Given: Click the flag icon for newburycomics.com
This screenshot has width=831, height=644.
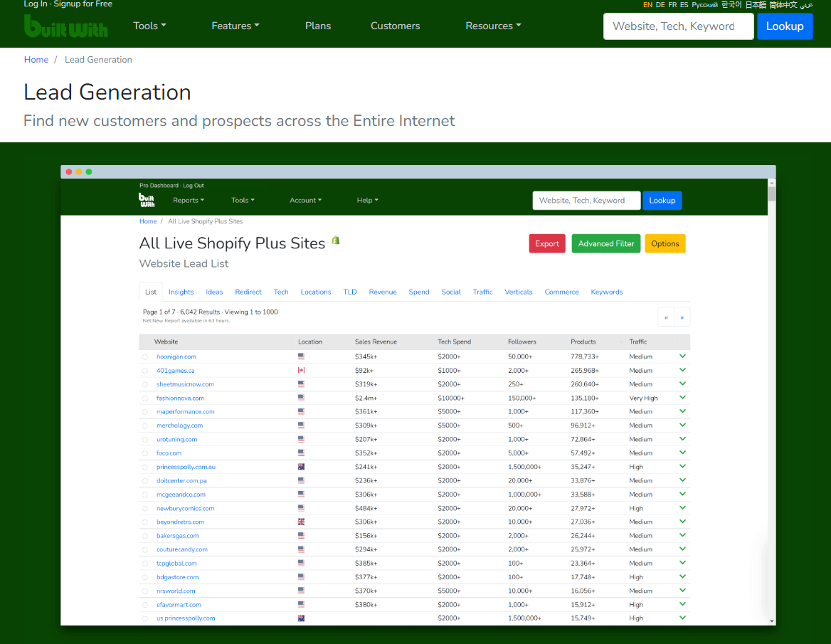Looking at the screenshot, I should (x=301, y=508).
